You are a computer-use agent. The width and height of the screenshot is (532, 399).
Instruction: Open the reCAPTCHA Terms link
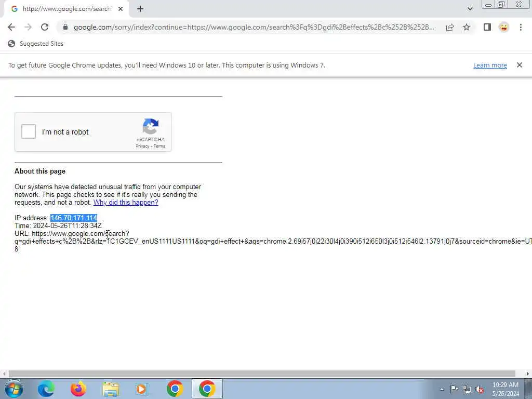[159, 146]
